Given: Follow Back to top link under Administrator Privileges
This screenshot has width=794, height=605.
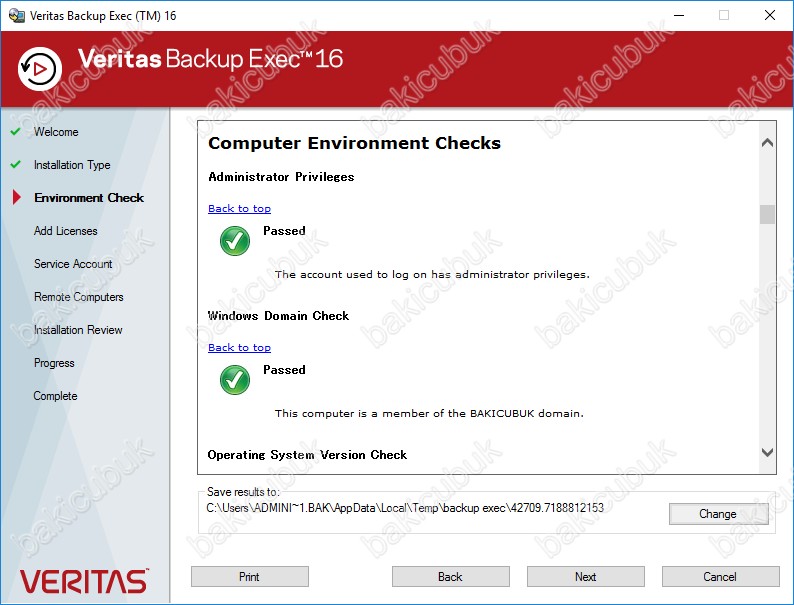Looking at the screenshot, I should tap(240, 209).
